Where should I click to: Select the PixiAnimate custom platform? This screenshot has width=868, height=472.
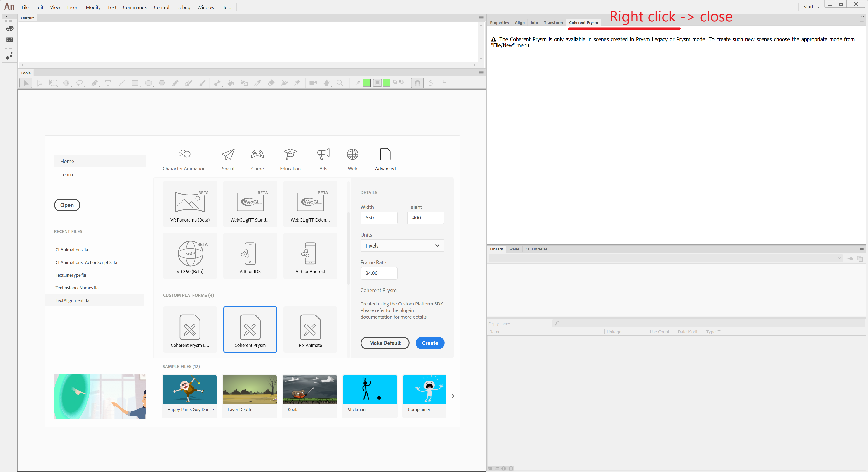(x=310, y=330)
